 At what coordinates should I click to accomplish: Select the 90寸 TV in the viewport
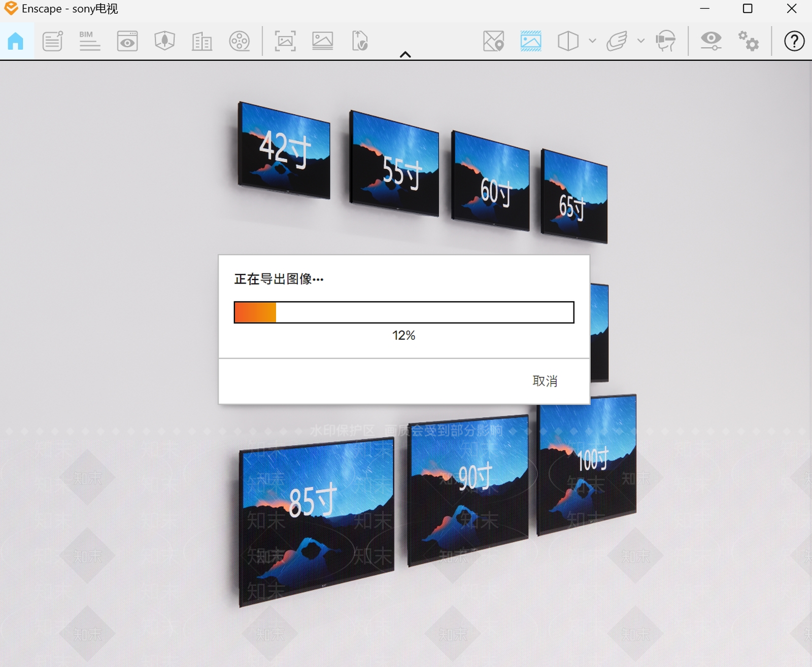tap(468, 490)
